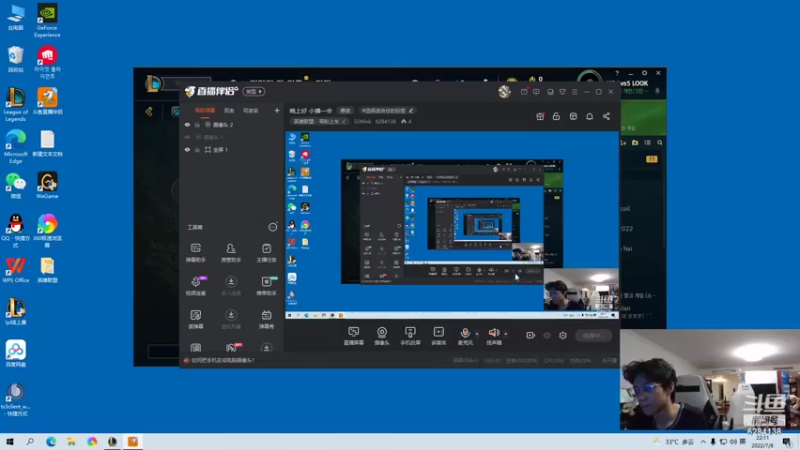Select the 全屏 1 source row

click(232, 149)
